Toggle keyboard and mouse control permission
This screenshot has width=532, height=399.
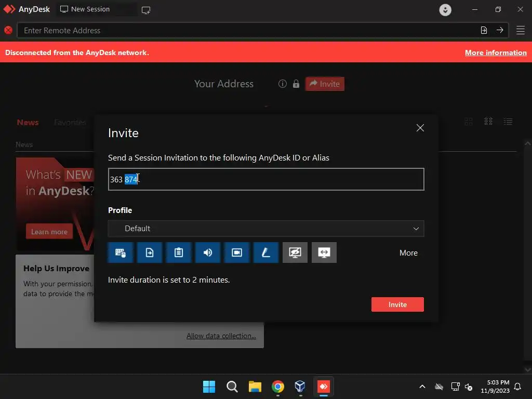pos(121,252)
